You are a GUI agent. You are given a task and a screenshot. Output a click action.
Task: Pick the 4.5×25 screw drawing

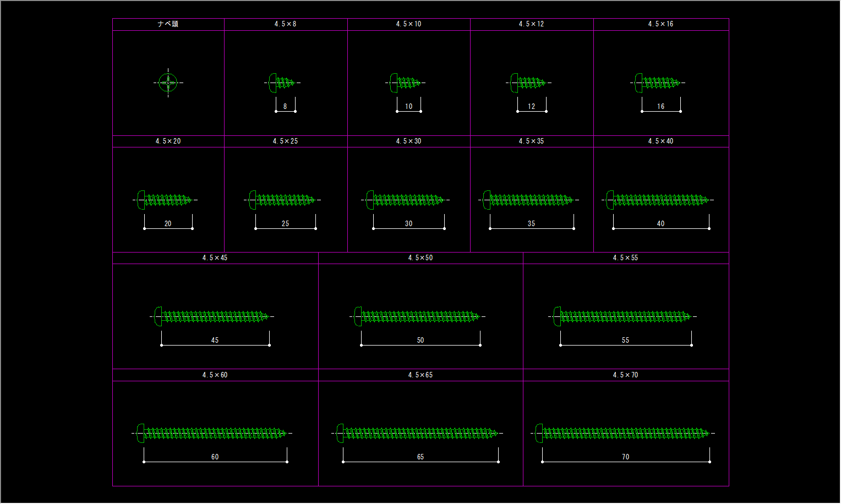(282, 200)
